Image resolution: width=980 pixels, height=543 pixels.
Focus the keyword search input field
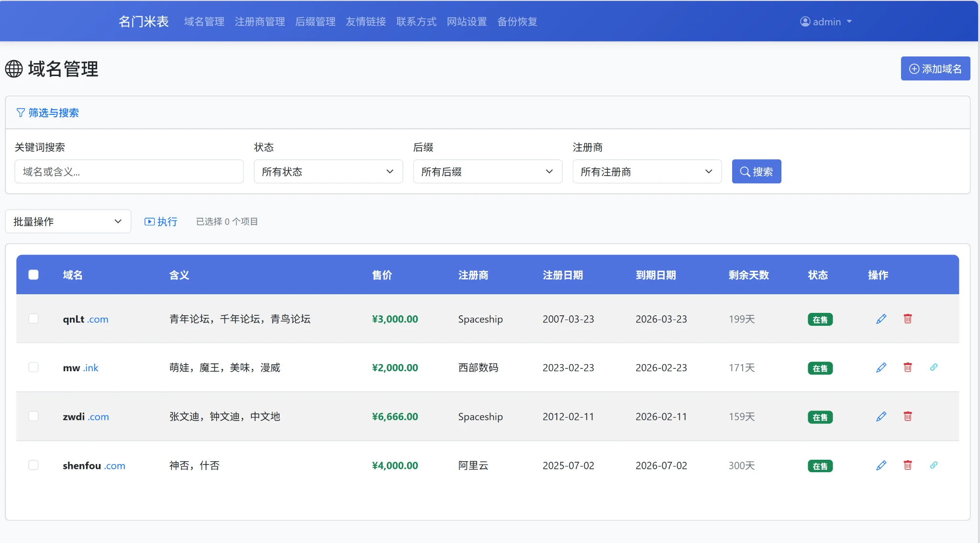(x=129, y=172)
